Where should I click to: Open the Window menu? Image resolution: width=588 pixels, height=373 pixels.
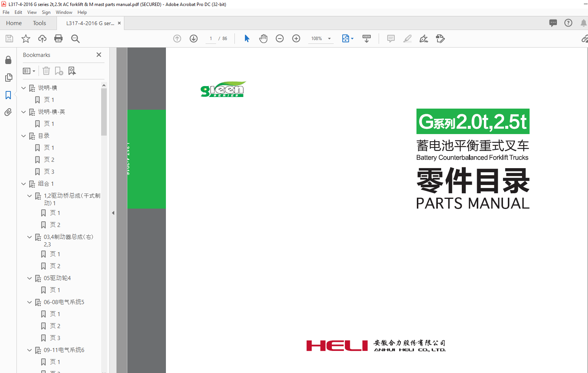[x=64, y=12]
